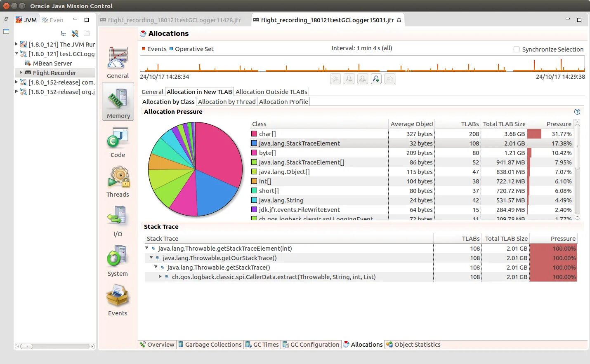Switch to Object Statistics tab
This screenshot has height=364, width=590.
(413, 345)
